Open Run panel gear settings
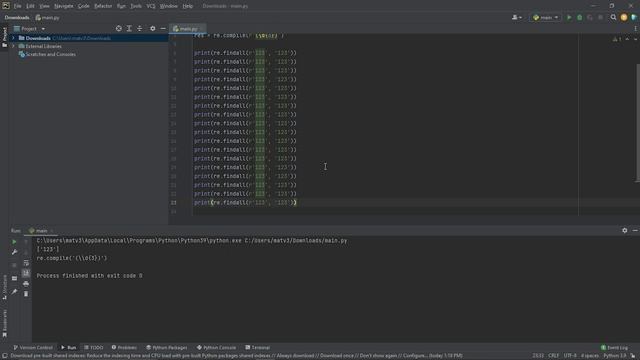Image resolution: width=640 pixels, height=360 pixels. [624, 231]
